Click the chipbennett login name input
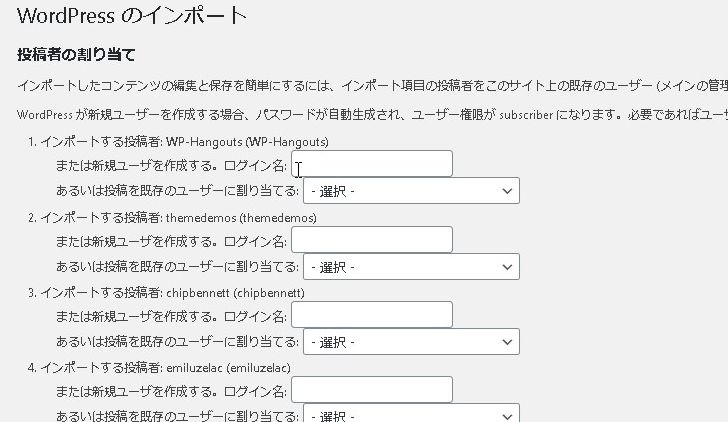The image size is (728, 422). click(372, 315)
